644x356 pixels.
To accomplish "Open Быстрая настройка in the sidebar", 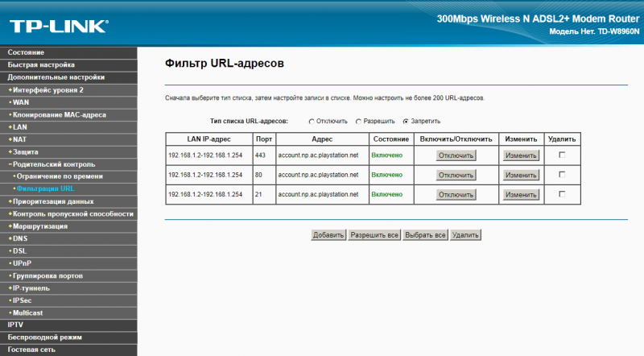I will (x=41, y=64).
